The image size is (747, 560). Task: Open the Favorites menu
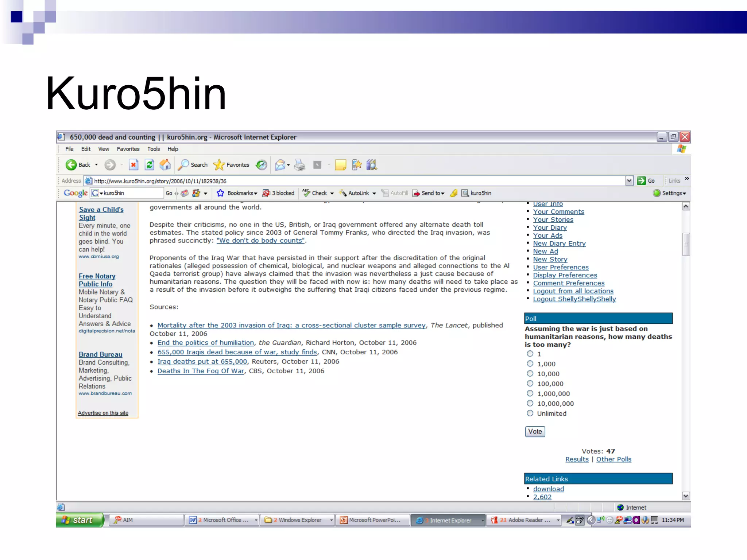128,149
